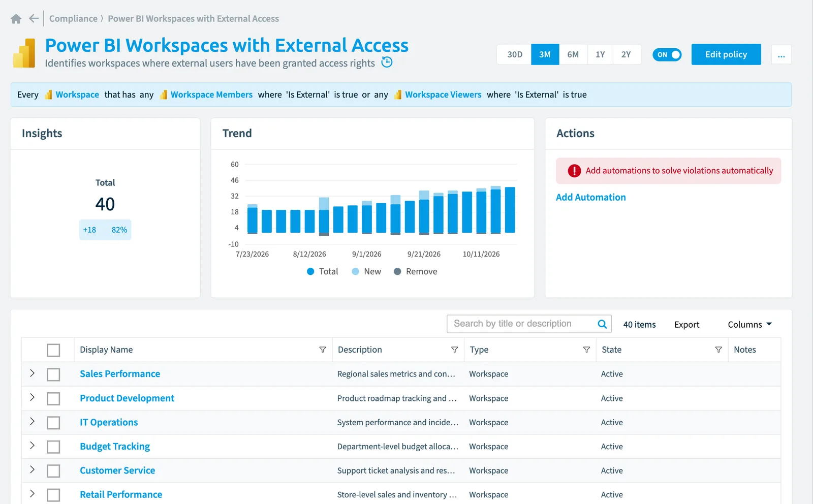Open the Columns dropdown
Image resolution: width=813 pixels, height=504 pixels.
point(749,324)
